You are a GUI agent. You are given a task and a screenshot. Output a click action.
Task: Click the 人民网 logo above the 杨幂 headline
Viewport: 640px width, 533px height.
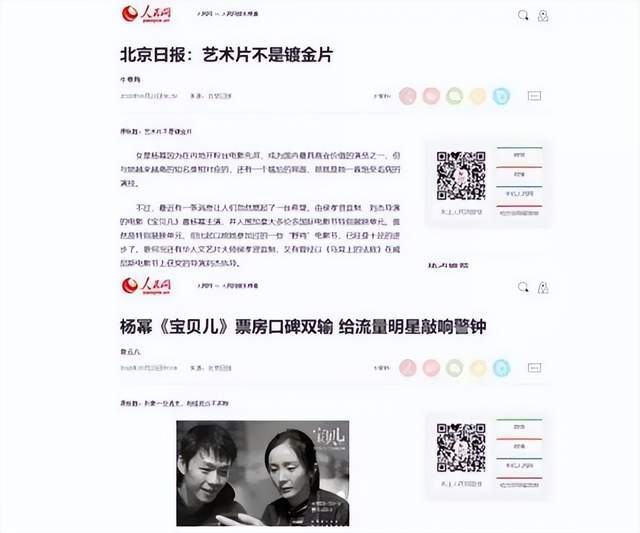147,286
